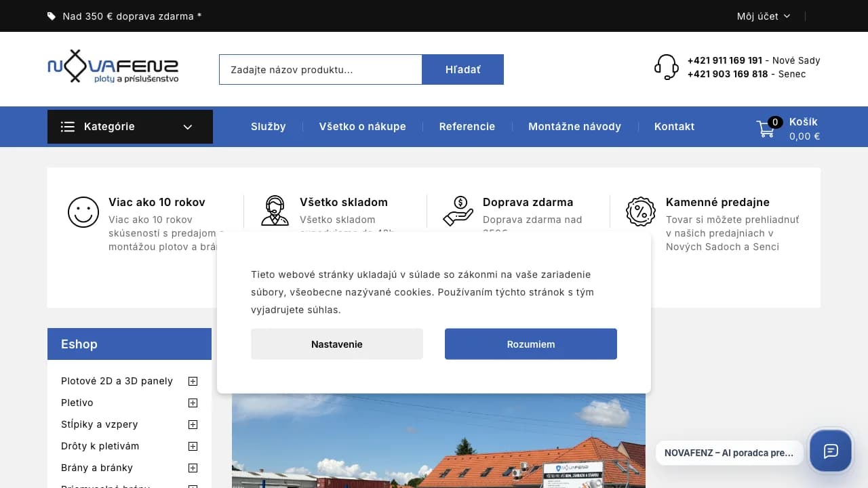
Task: Click the Hľadať search button
Action: point(463,70)
